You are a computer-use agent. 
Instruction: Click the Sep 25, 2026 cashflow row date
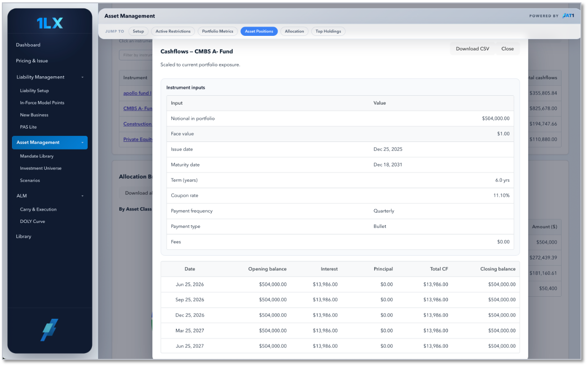click(190, 300)
